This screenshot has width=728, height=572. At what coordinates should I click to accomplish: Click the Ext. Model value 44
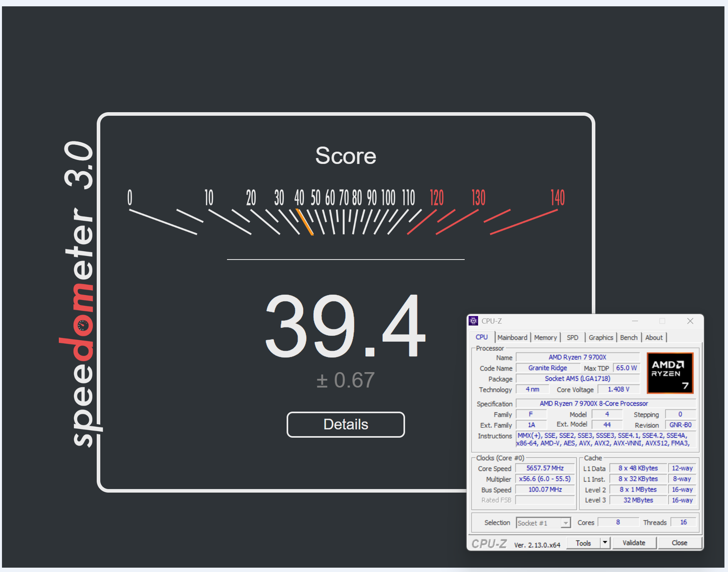click(x=607, y=425)
